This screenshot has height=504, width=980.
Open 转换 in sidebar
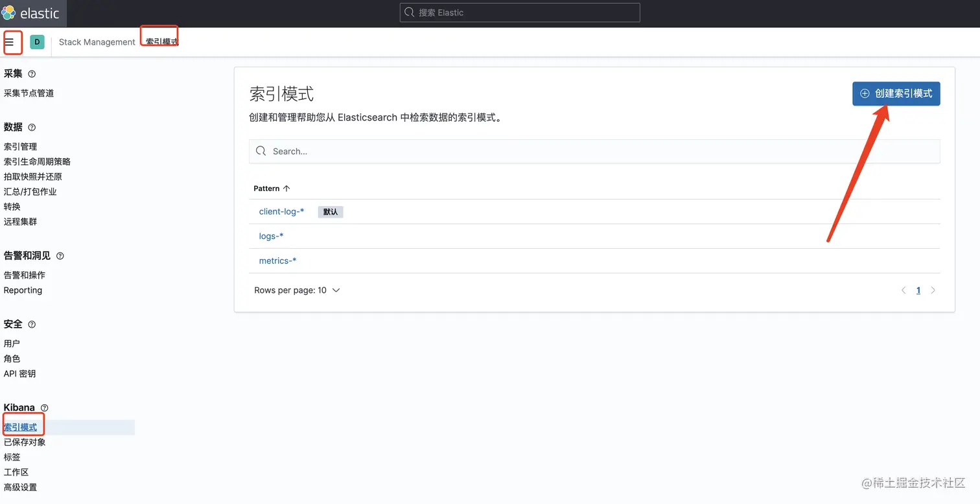pyautogui.click(x=12, y=207)
